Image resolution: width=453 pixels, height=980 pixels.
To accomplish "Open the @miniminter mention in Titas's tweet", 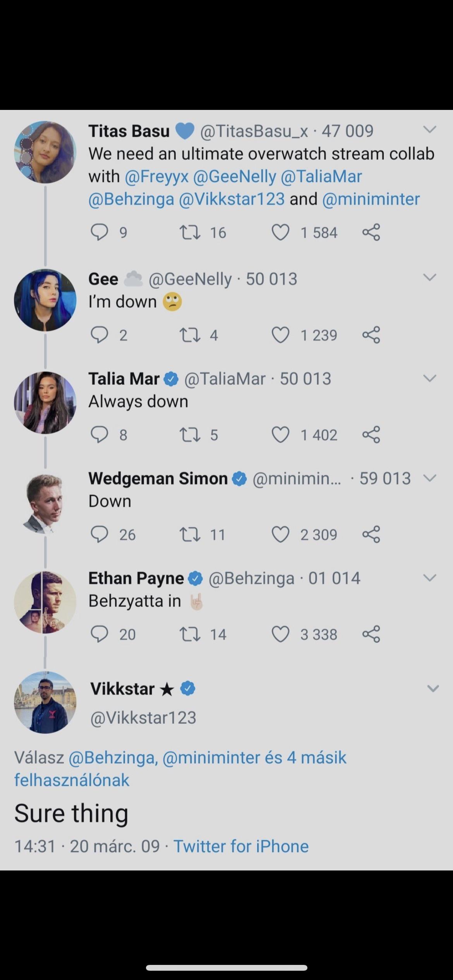I will pyautogui.click(x=371, y=199).
